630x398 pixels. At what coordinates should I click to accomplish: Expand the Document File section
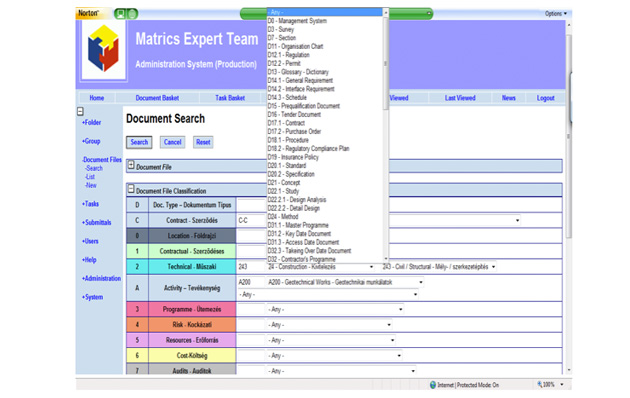pyautogui.click(x=131, y=165)
